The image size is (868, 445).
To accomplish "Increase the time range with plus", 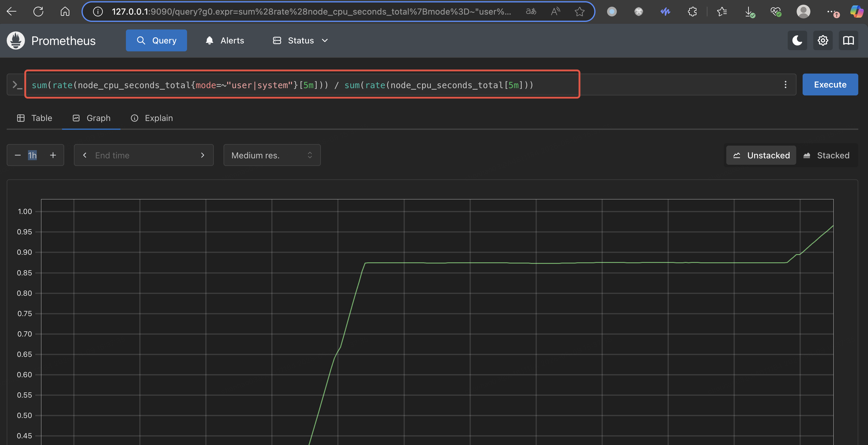I will click(x=53, y=155).
